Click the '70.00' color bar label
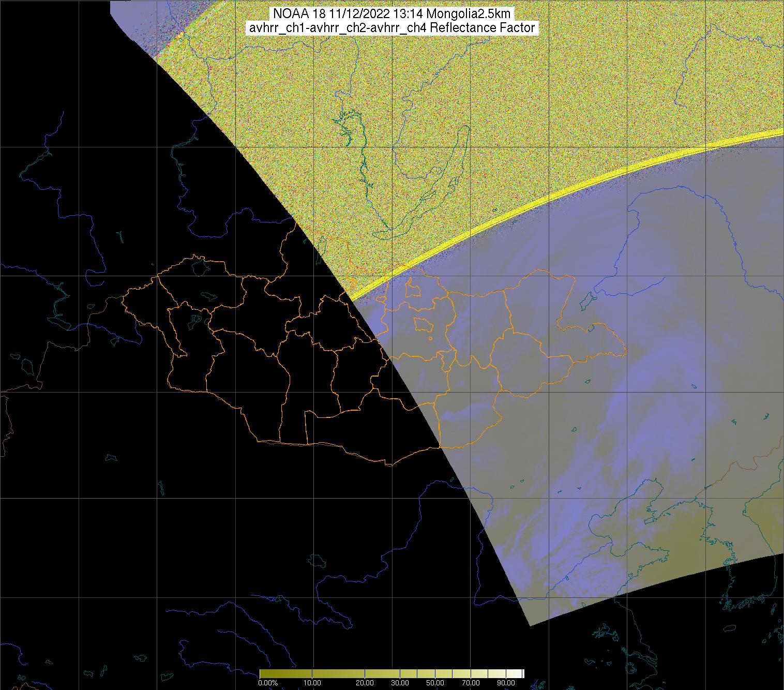The width and height of the screenshot is (784, 690). point(471,683)
